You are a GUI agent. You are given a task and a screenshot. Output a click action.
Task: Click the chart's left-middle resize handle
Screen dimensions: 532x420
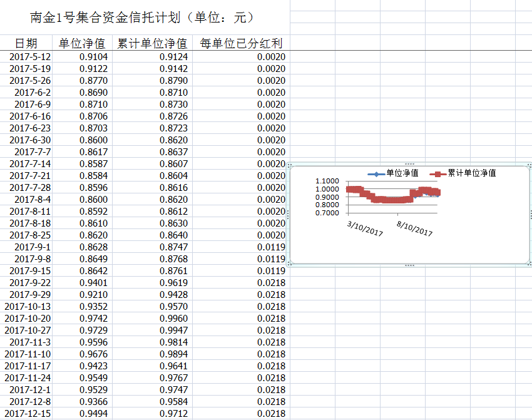(287, 215)
